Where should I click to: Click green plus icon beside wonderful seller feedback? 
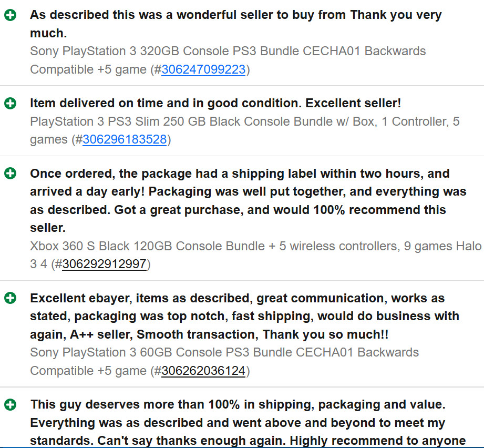click(10, 15)
